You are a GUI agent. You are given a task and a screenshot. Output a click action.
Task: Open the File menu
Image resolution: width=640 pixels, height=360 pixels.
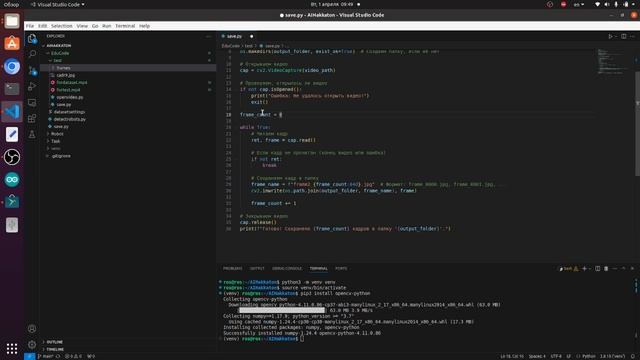tap(30, 26)
